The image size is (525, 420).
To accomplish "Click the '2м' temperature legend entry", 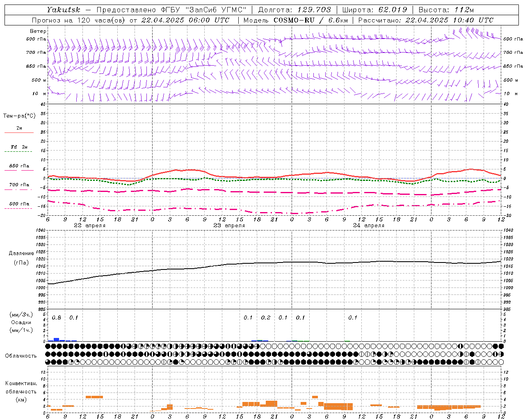I will pyautogui.click(x=19, y=128).
